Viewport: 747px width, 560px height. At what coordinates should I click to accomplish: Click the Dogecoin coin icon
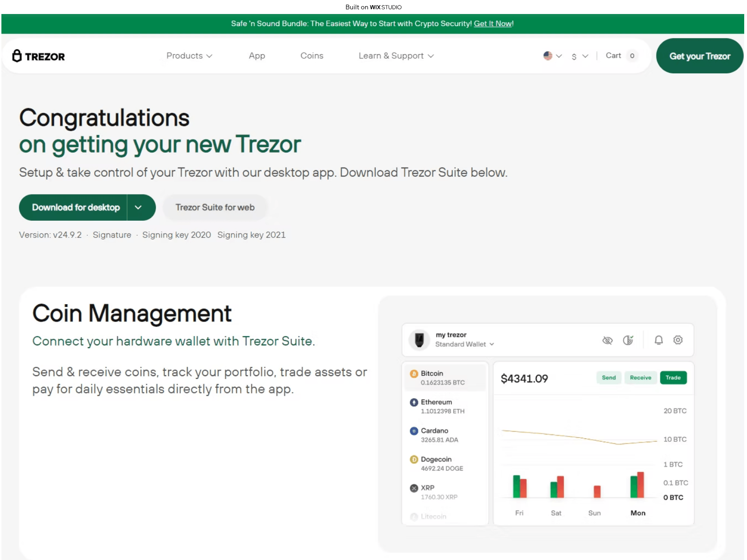(x=414, y=460)
